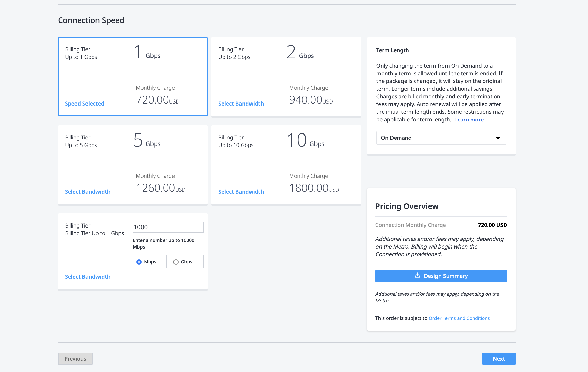Select the Gbps unit radio button
This screenshot has height=372, width=588.
coord(176,262)
